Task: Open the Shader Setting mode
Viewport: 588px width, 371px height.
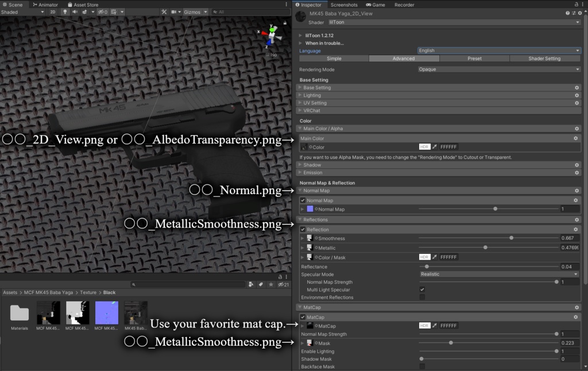Action: [x=544, y=59]
